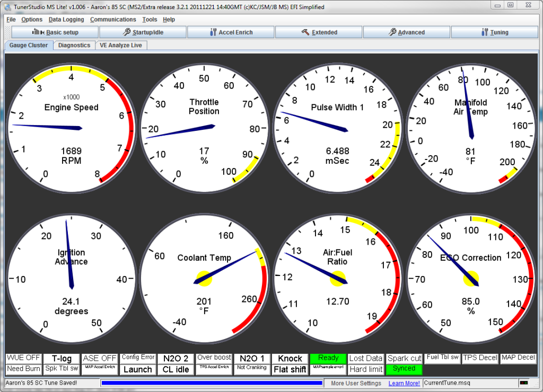Open the Tools menu

pos(150,20)
